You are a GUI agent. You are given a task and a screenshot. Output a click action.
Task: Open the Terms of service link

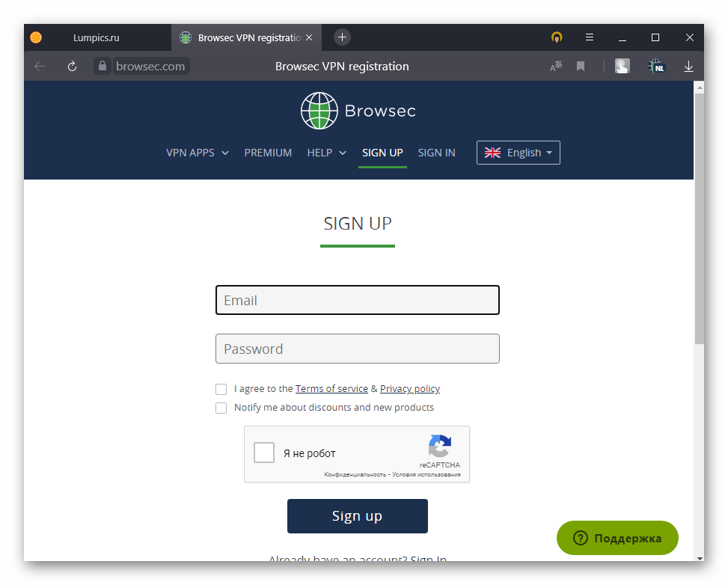[x=331, y=388]
